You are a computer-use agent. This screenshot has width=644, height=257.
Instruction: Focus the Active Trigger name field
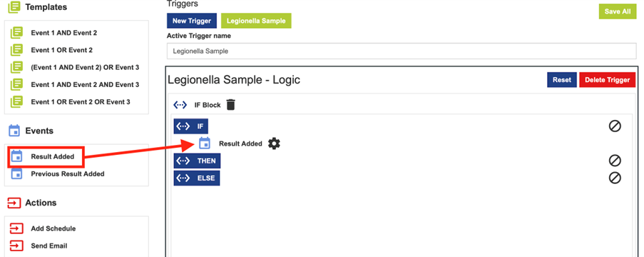tap(402, 51)
